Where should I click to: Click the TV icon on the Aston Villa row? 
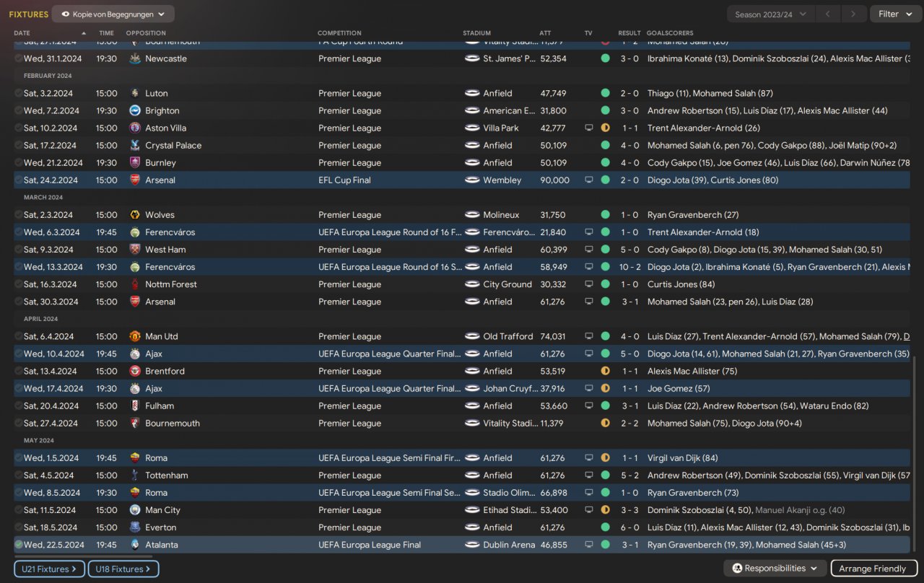pos(589,128)
